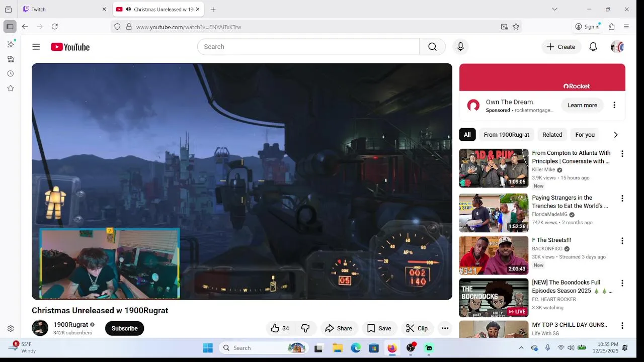The height and width of the screenshot is (362, 644).
Task: Focus the YouTube search field
Action: coord(308,47)
